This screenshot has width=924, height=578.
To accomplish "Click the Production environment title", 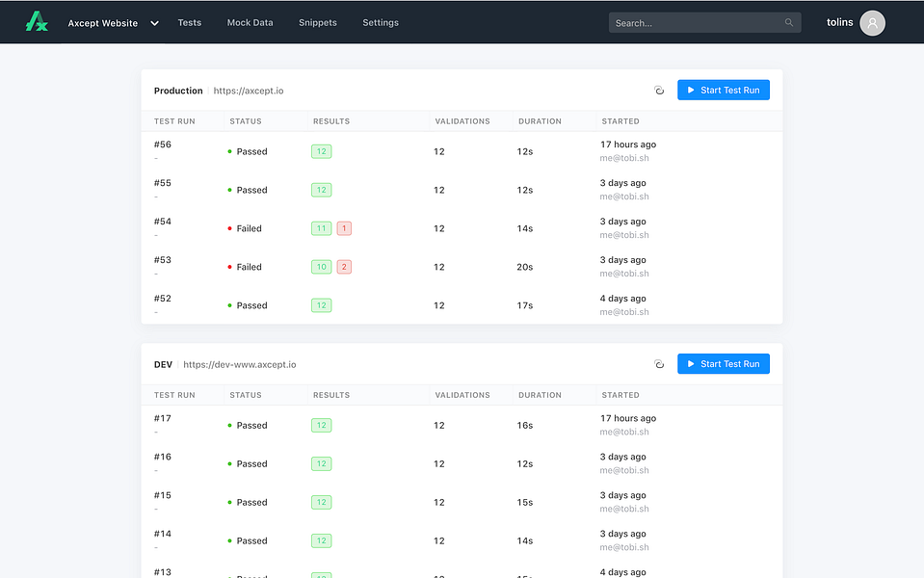I will point(178,91).
